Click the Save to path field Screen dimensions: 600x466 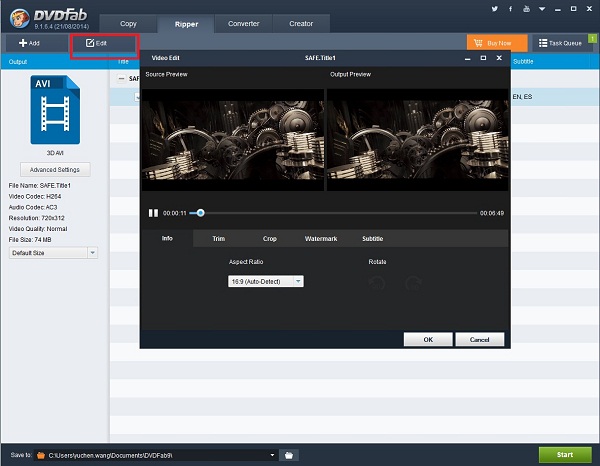[x=156, y=455]
